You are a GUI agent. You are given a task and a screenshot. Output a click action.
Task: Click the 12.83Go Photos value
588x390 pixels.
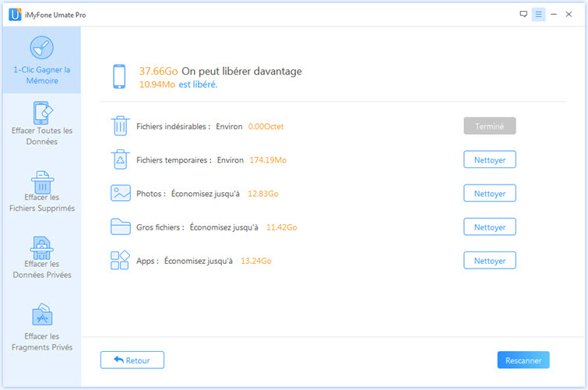click(263, 194)
